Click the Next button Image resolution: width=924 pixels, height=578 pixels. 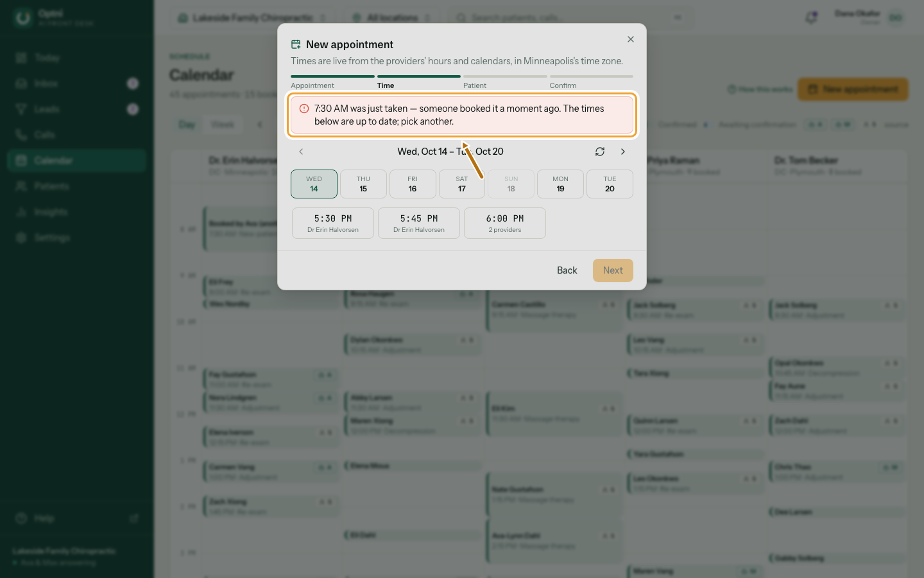[x=613, y=270]
